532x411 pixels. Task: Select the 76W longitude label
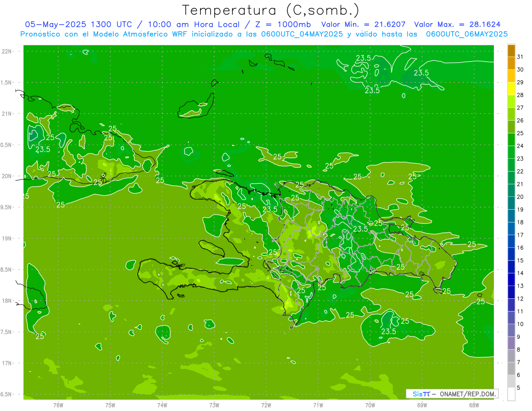(58, 405)
